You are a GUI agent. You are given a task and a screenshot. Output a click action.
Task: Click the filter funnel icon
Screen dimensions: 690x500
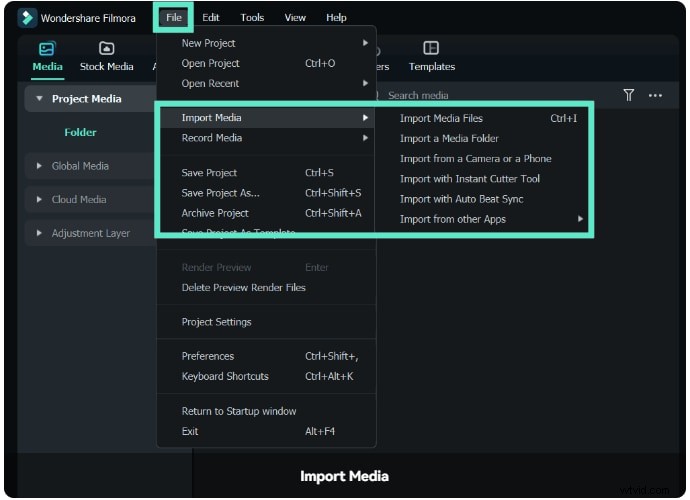[x=629, y=95]
